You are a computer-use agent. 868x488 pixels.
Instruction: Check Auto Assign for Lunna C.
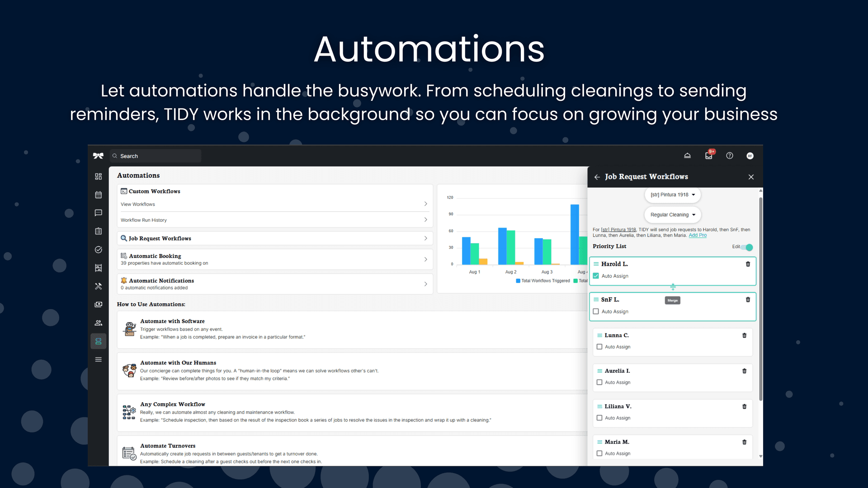[x=599, y=347]
